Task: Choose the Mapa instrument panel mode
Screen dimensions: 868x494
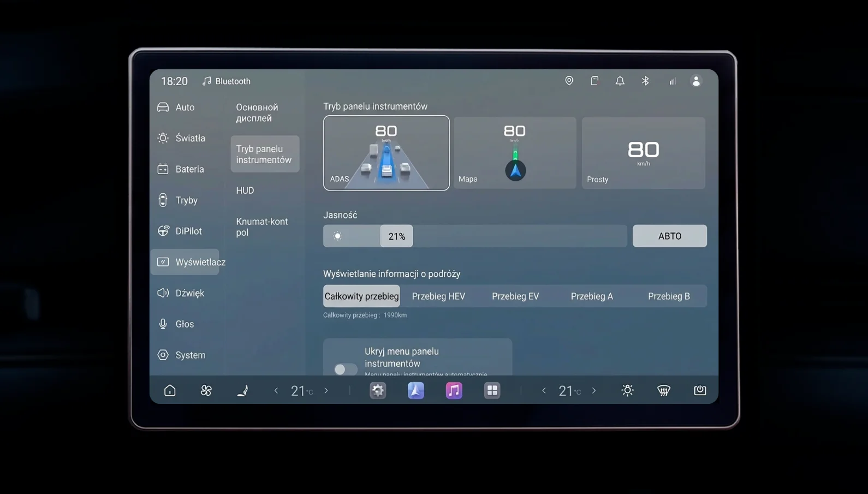Action: tap(515, 153)
